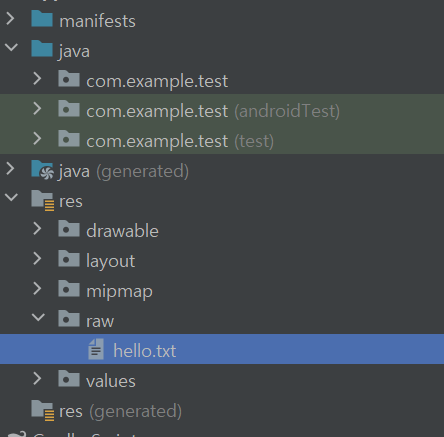444x437 pixels.
Task: Click the drawable package folder icon
Action: pos(69,229)
